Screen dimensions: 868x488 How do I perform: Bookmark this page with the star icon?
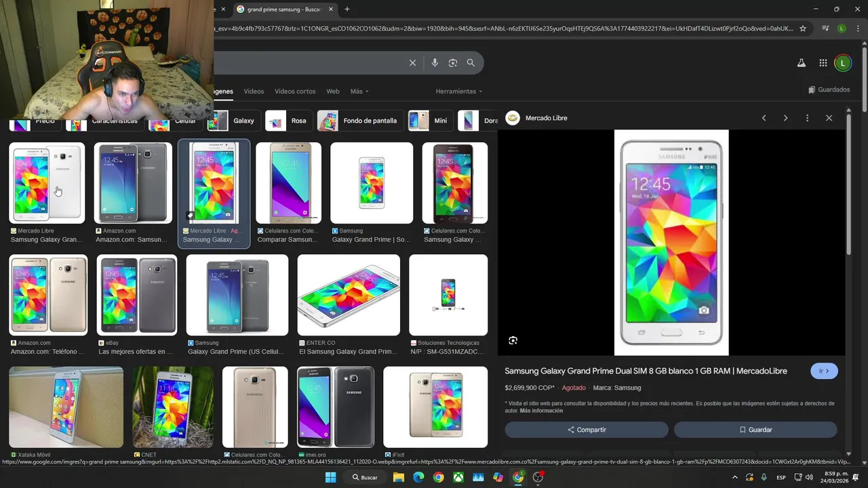click(x=803, y=28)
